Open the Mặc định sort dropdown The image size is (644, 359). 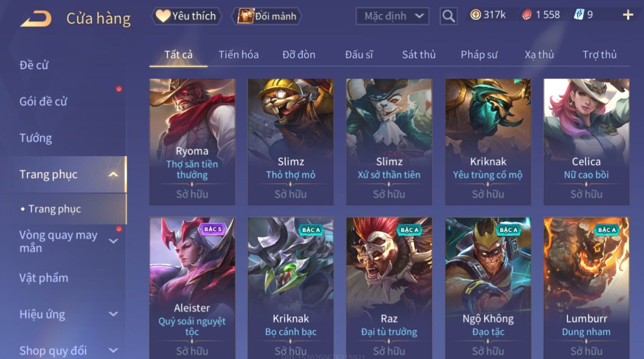click(392, 16)
